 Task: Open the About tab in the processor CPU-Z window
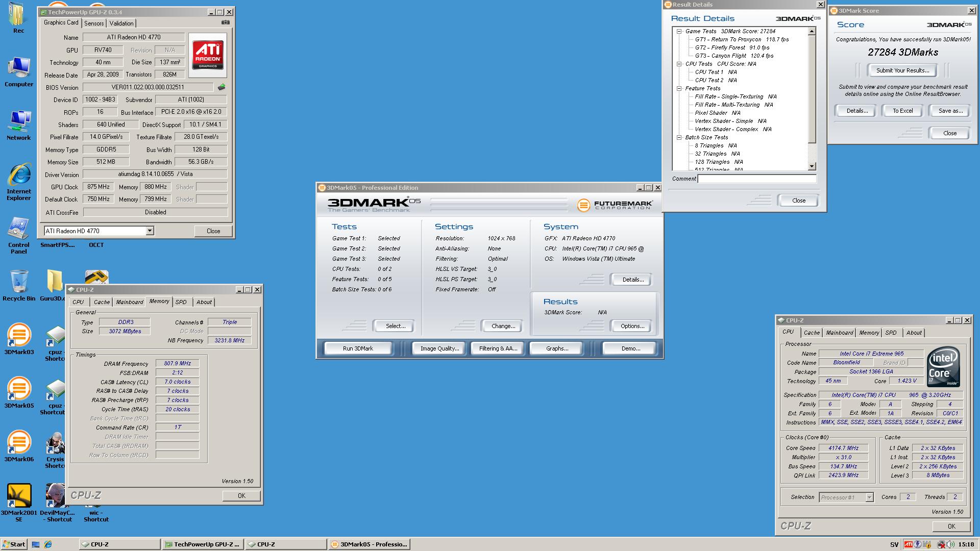(914, 333)
